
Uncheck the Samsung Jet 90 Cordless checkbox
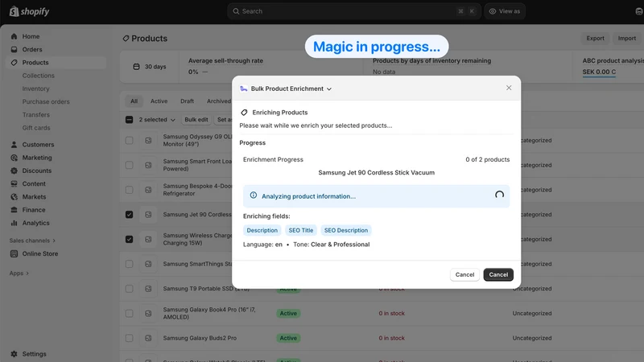[x=129, y=215]
